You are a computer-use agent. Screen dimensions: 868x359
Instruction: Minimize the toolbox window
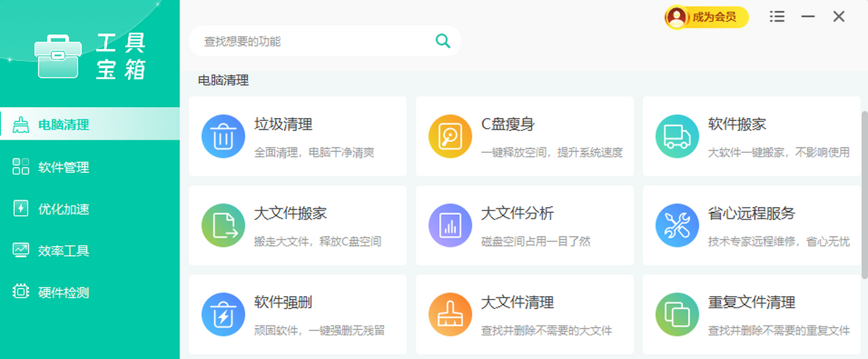[x=808, y=16]
